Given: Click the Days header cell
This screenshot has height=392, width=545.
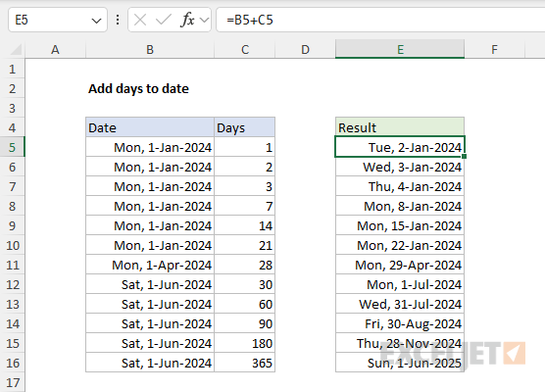Looking at the screenshot, I should (245, 127).
